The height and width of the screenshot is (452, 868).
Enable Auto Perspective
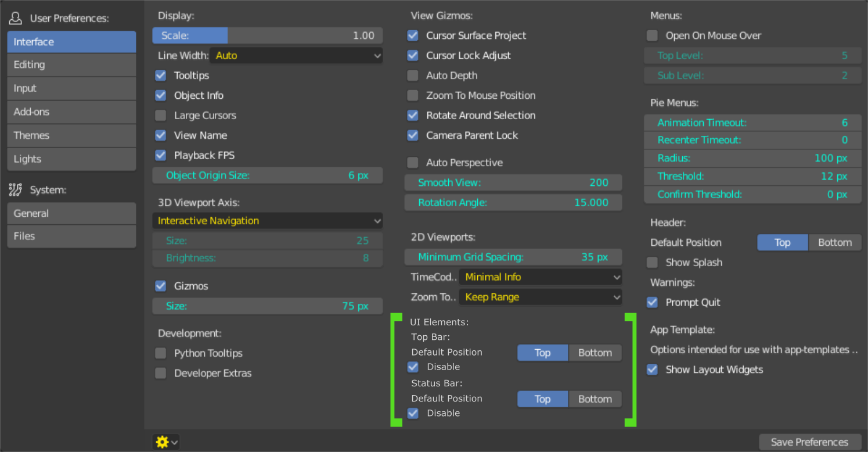point(413,163)
